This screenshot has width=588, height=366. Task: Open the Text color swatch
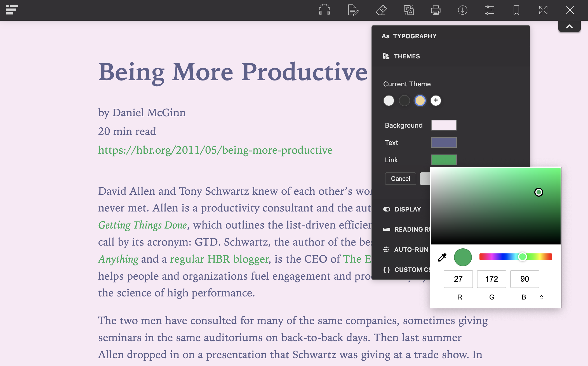[x=444, y=142]
